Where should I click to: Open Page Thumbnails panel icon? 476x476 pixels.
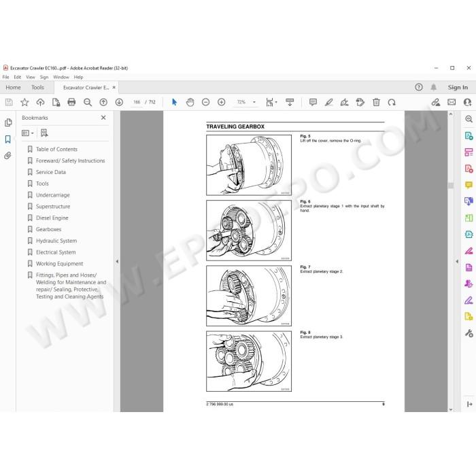[x=8, y=122]
